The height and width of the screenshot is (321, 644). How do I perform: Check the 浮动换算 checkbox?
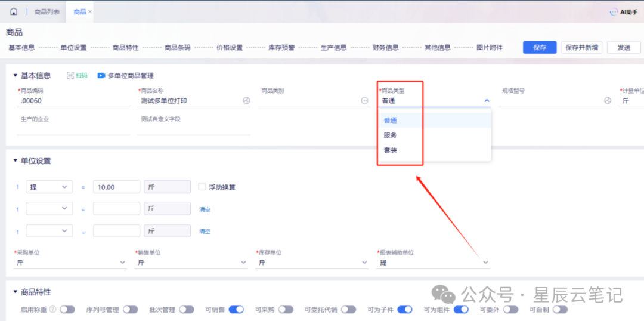[x=202, y=187]
